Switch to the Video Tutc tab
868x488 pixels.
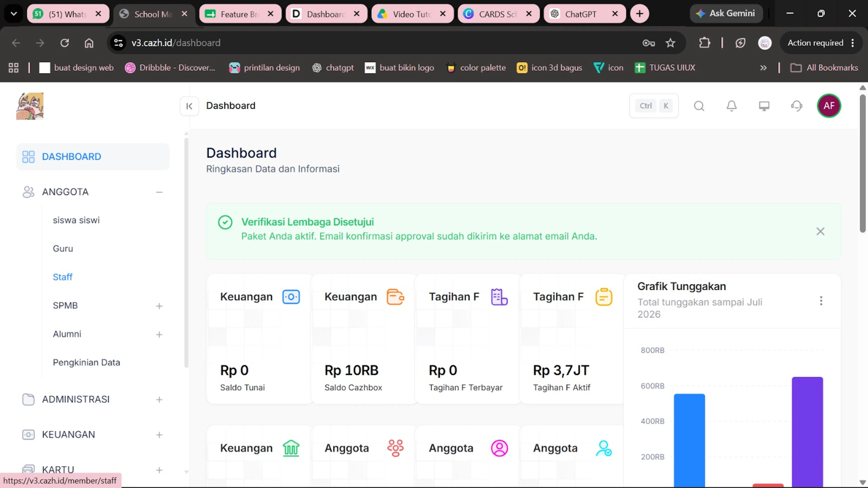[413, 14]
